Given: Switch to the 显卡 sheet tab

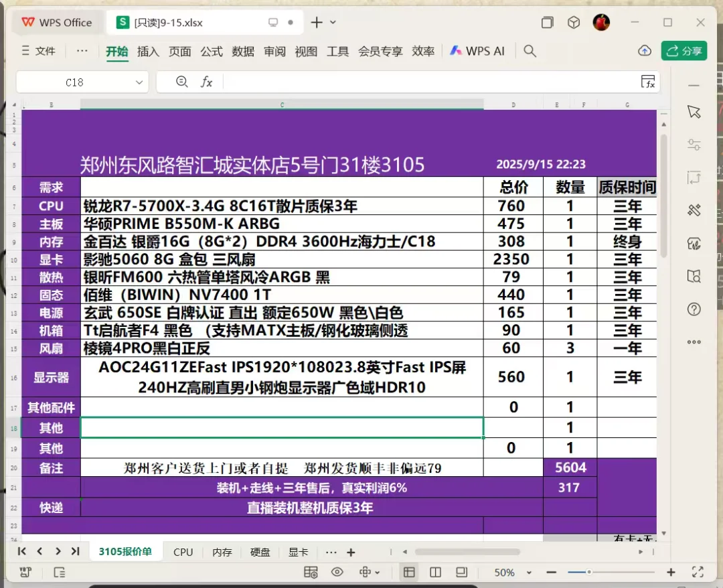Looking at the screenshot, I should [x=298, y=552].
